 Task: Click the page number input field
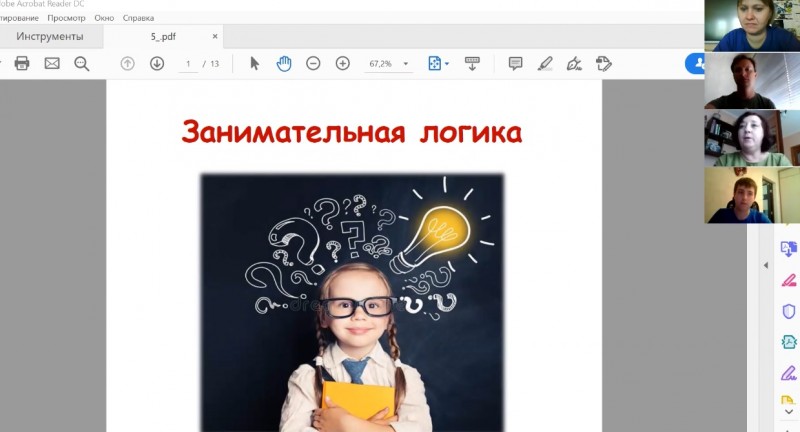(188, 64)
